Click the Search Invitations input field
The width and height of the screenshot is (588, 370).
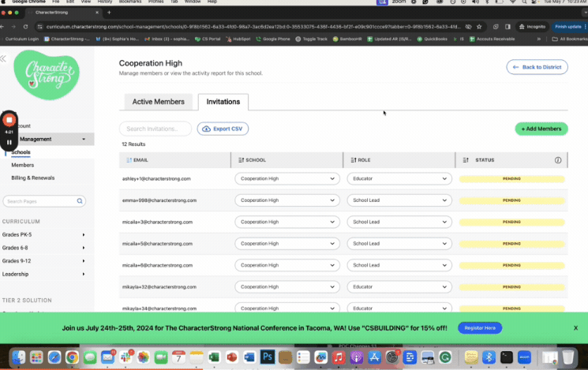point(155,129)
